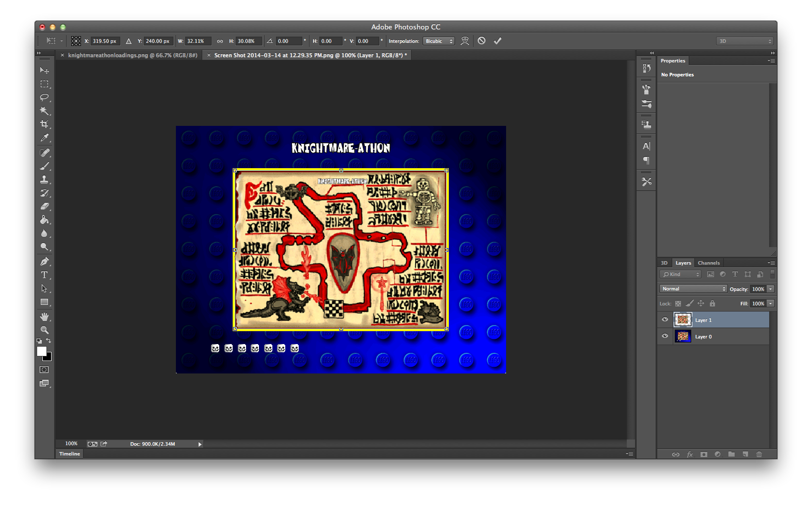812x505 pixels.
Task: Select the Lasso tool
Action: point(44,97)
